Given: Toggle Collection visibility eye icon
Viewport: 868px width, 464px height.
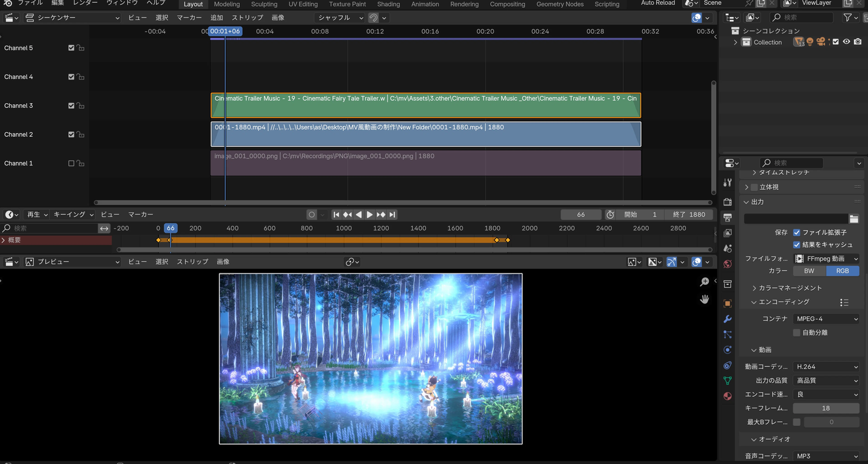Looking at the screenshot, I should 846,42.
